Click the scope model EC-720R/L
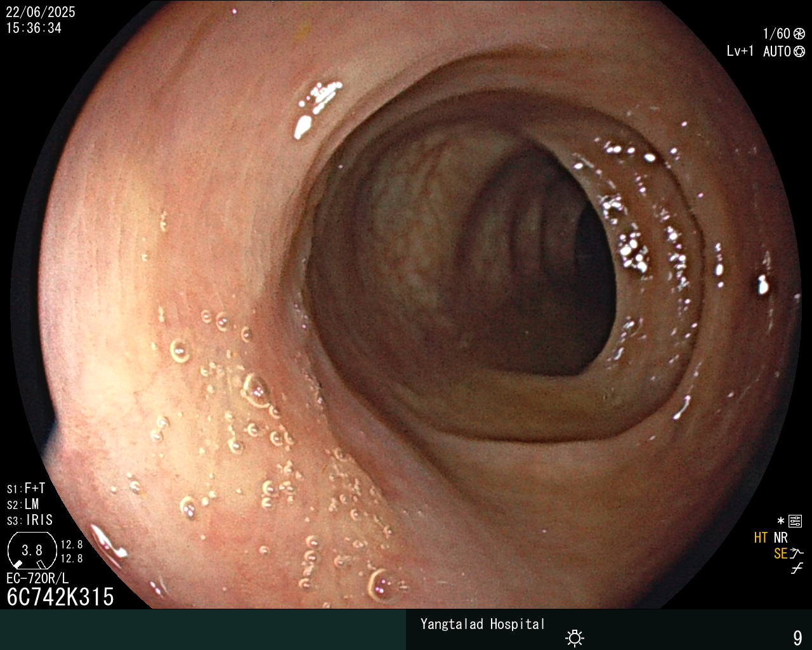Viewport: 812px width, 650px height. point(37,579)
